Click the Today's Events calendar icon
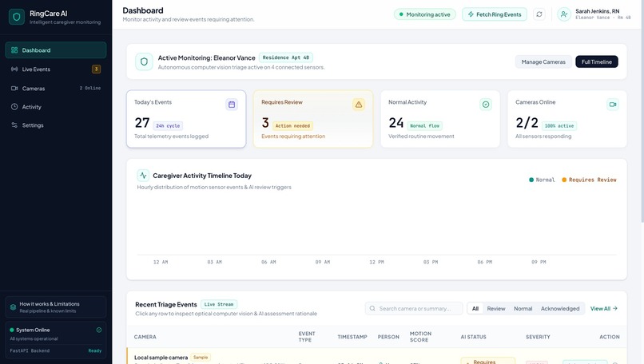 (232, 105)
